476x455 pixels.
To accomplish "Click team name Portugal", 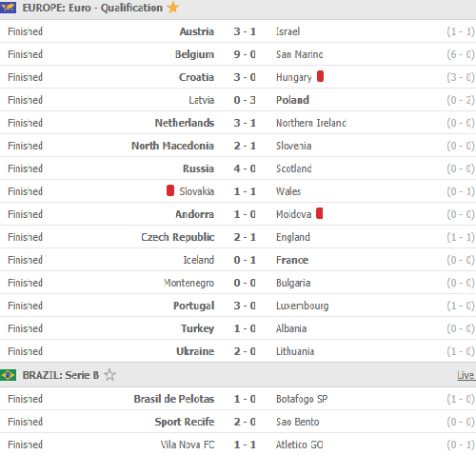I will (194, 306).
